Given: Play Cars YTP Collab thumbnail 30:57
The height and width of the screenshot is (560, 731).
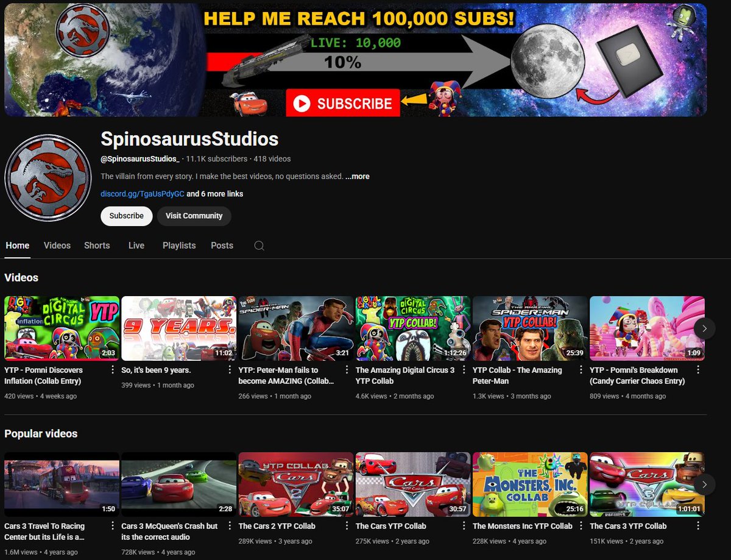Looking at the screenshot, I should [x=413, y=484].
